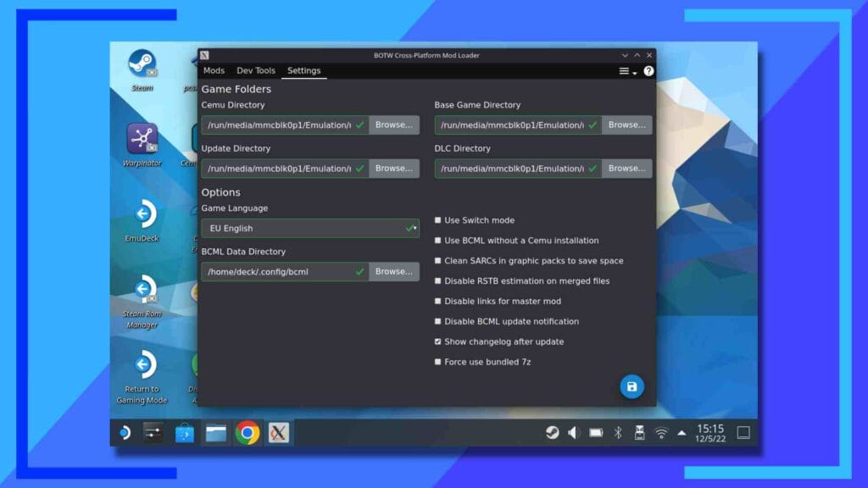Open Steam Rom Manager desktop shortcut
The image size is (868, 488).
pyautogui.click(x=142, y=302)
